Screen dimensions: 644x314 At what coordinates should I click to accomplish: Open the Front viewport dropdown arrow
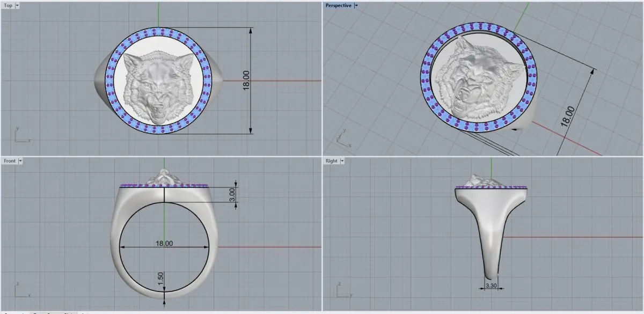pyautogui.click(x=20, y=160)
